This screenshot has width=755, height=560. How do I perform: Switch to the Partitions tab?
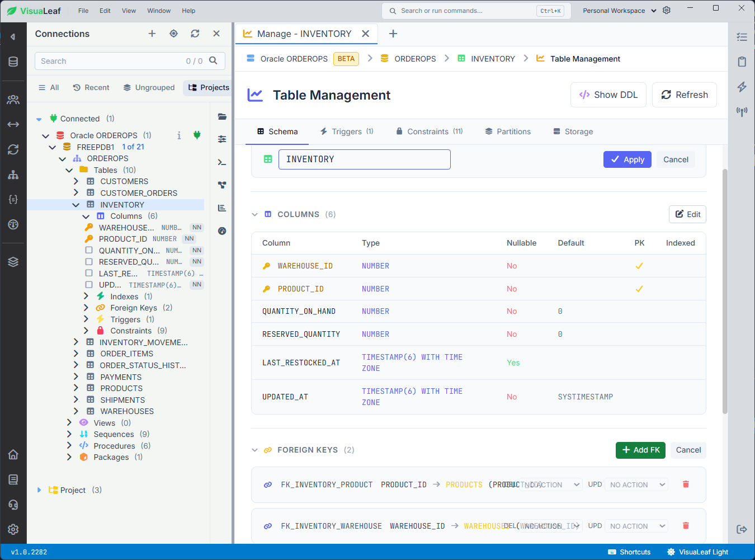click(x=508, y=131)
